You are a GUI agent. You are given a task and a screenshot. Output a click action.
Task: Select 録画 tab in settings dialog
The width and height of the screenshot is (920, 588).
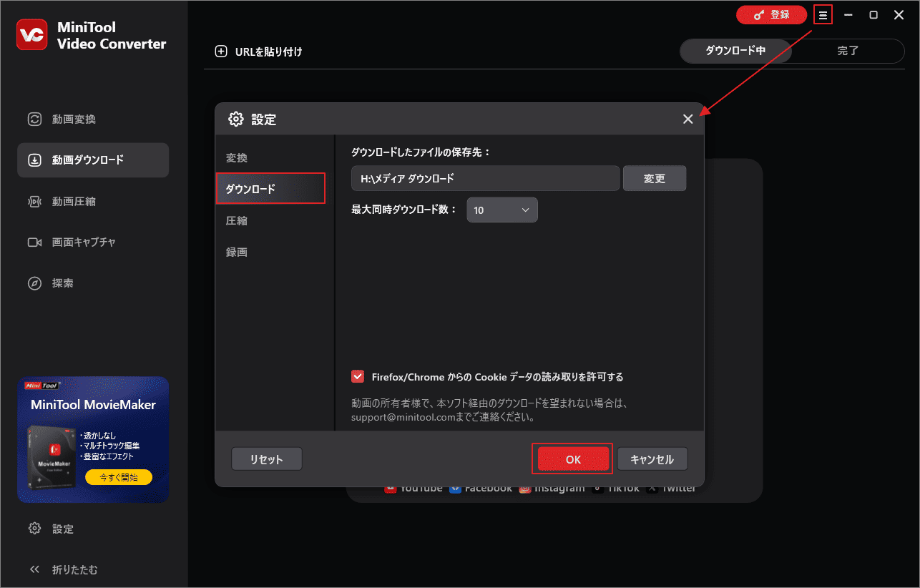237,252
